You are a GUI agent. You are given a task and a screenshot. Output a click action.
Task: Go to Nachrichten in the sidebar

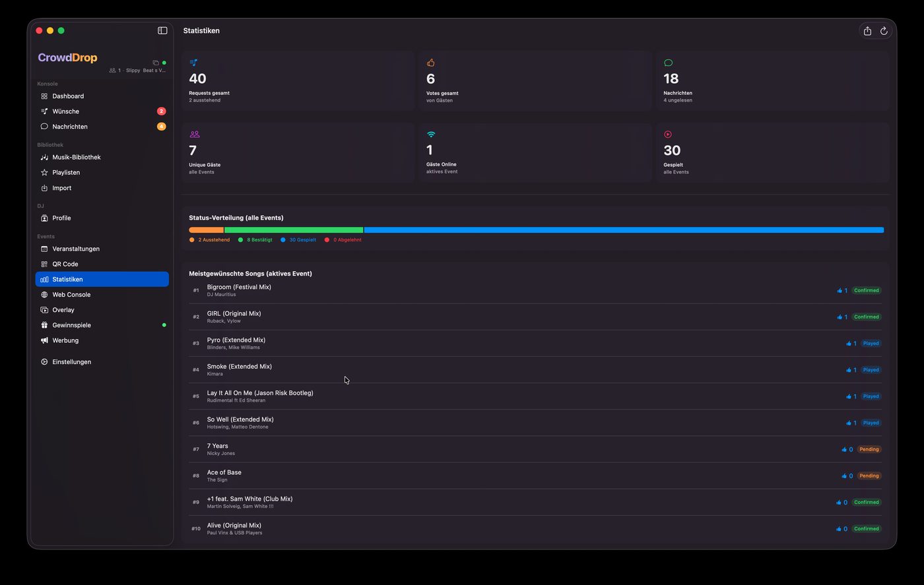point(69,127)
